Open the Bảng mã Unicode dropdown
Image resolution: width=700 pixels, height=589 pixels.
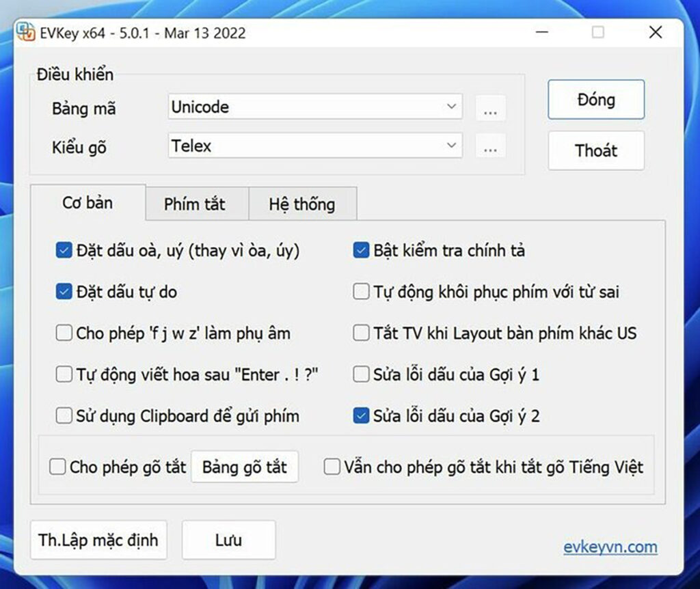[315, 107]
